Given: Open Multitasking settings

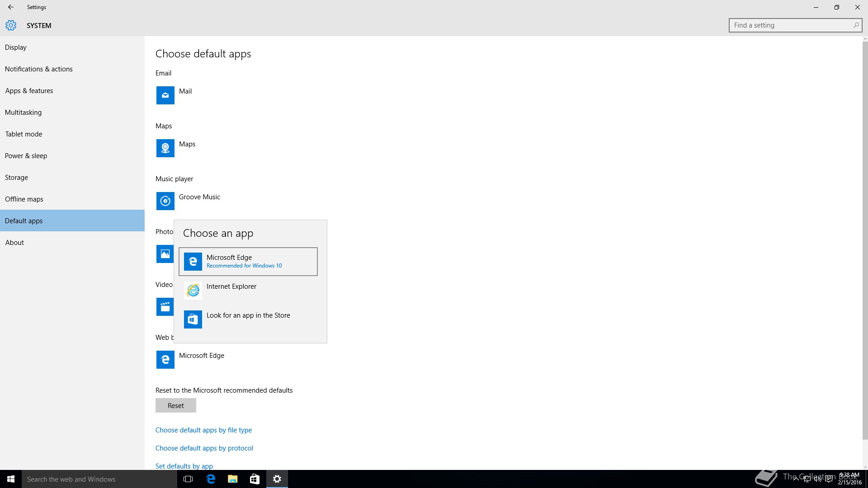Looking at the screenshot, I should (72, 113).
